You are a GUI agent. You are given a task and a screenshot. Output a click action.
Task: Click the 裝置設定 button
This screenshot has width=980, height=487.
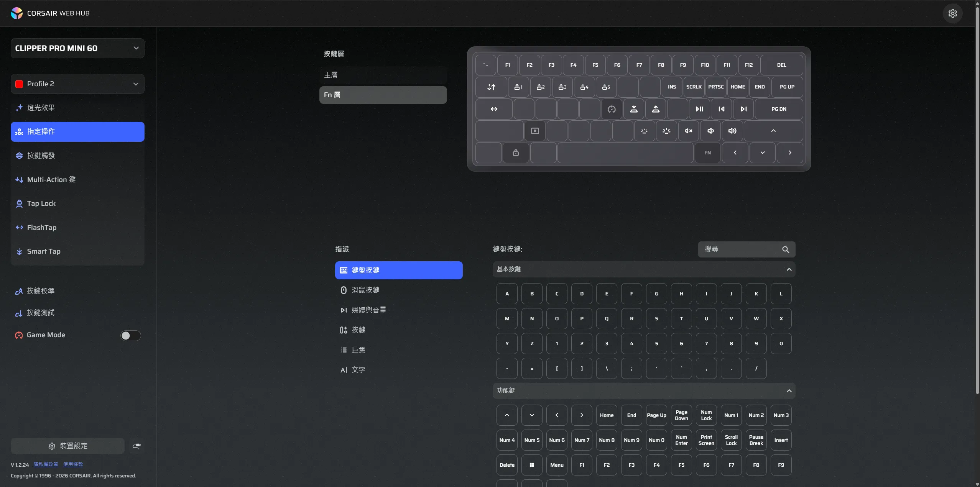tap(67, 446)
